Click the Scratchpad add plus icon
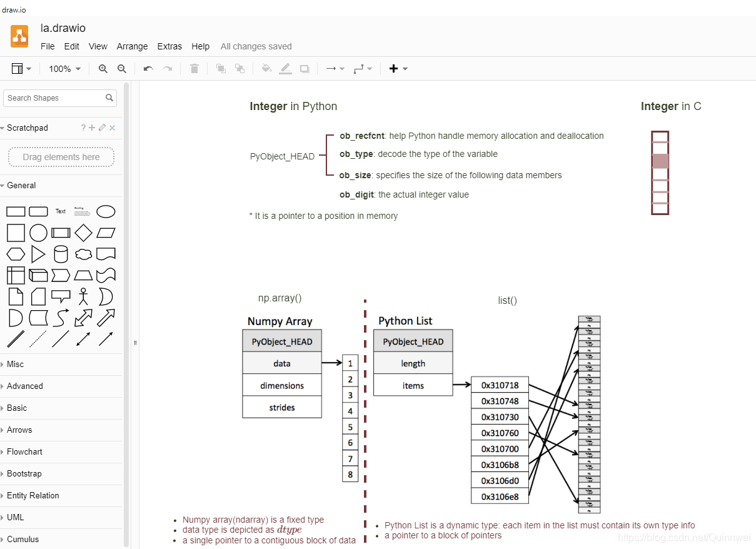Image resolution: width=756 pixels, height=549 pixels. point(92,128)
